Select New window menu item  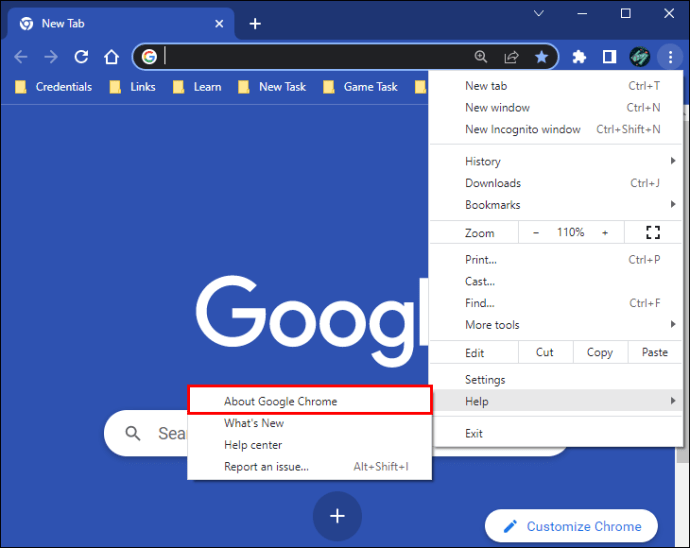[x=556, y=107]
